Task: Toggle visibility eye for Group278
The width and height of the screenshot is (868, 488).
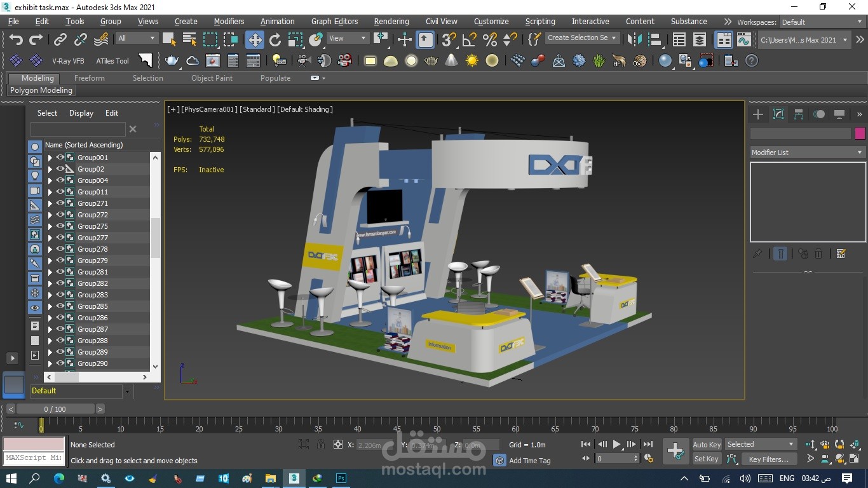Action: click(x=60, y=249)
